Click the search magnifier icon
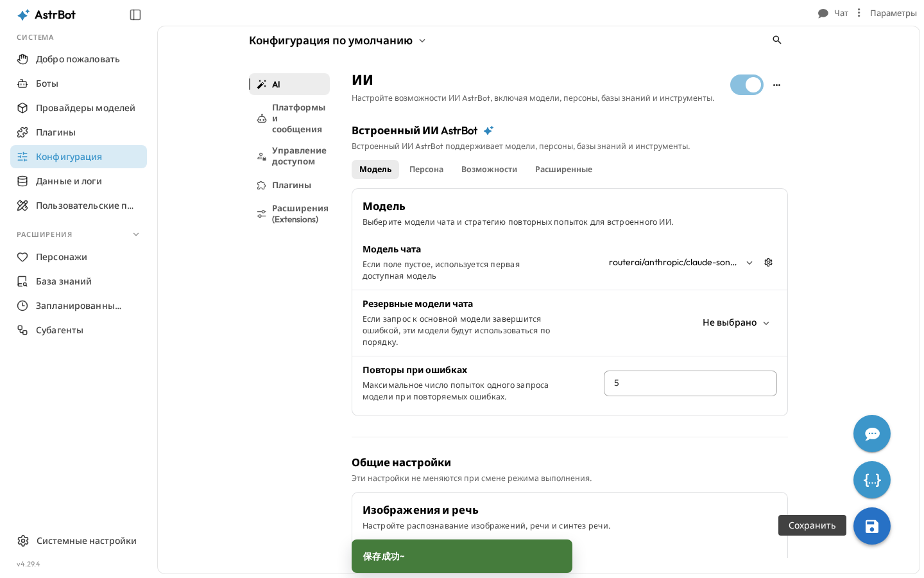The image size is (924, 578). [777, 40]
